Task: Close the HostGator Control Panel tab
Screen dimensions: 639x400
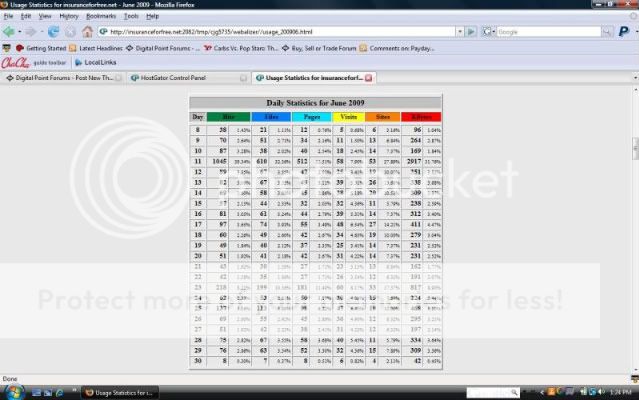Action: (x=243, y=78)
